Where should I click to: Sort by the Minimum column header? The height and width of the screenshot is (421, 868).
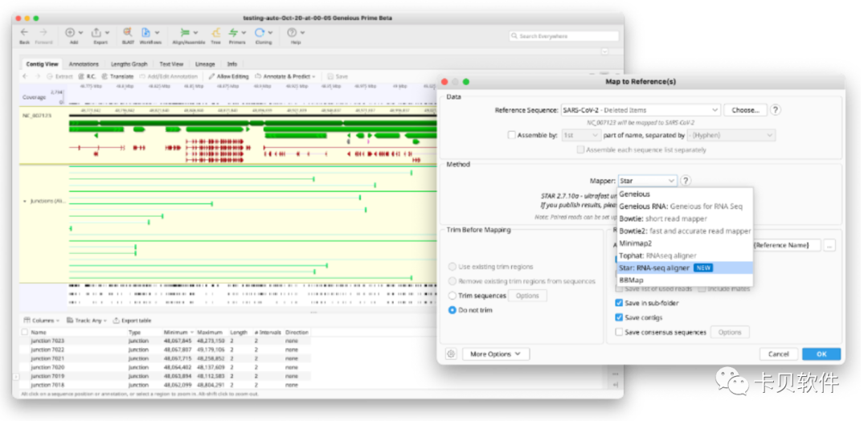pyautogui.click(x=178, y=333)
